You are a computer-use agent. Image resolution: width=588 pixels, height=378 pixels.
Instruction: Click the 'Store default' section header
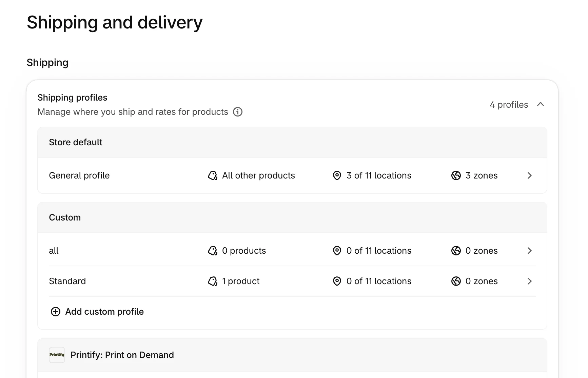point(292,142)
